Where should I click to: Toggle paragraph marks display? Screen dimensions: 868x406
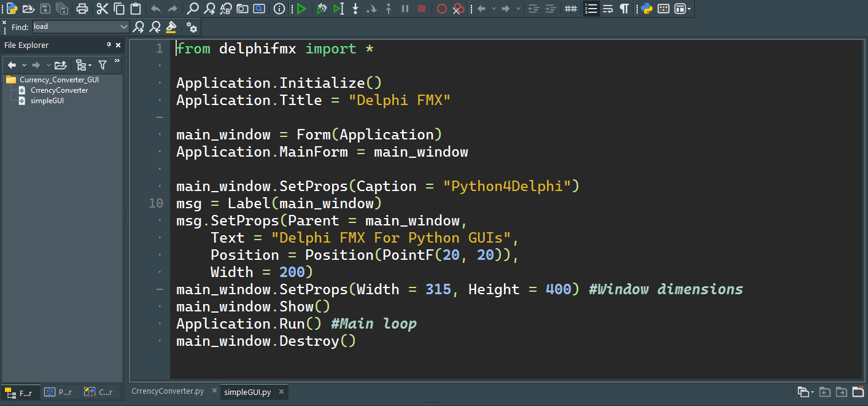pos(625,9)
